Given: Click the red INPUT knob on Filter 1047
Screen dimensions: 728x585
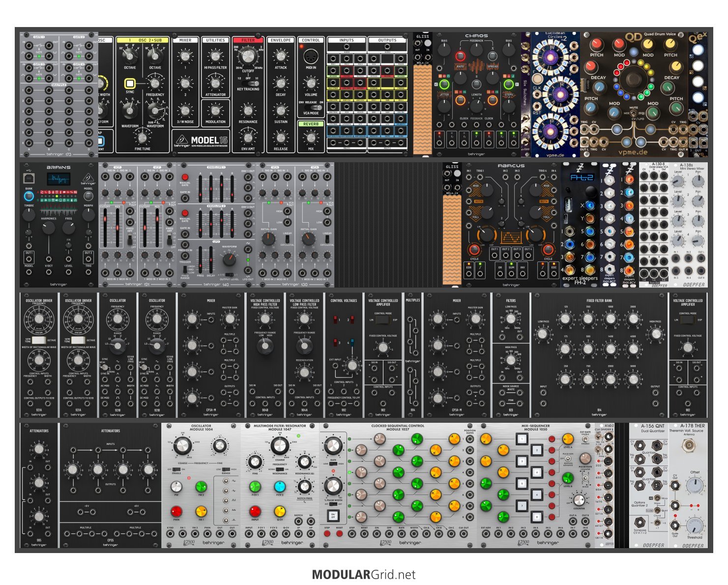Looking at the screenshot, I should point(255,512).
